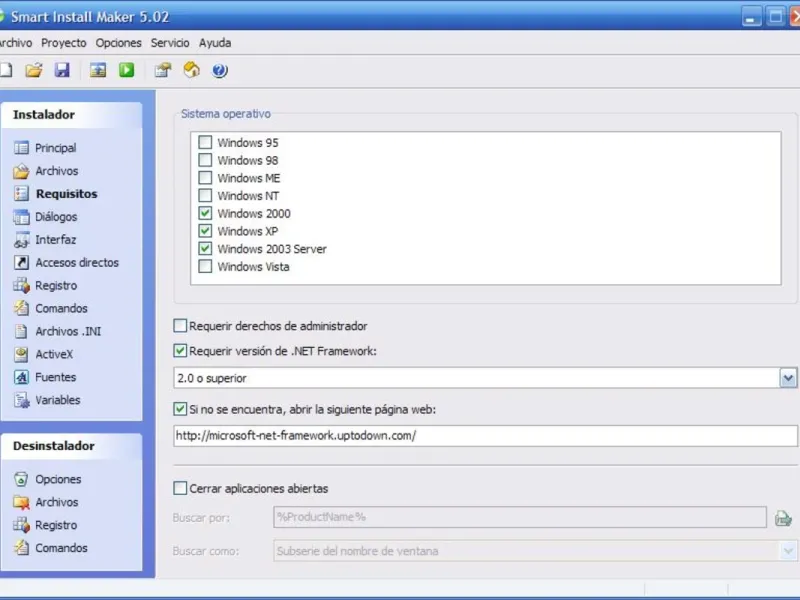Click the Registro icon under Instalador
800x600 pixels.
tap(21, 286)
